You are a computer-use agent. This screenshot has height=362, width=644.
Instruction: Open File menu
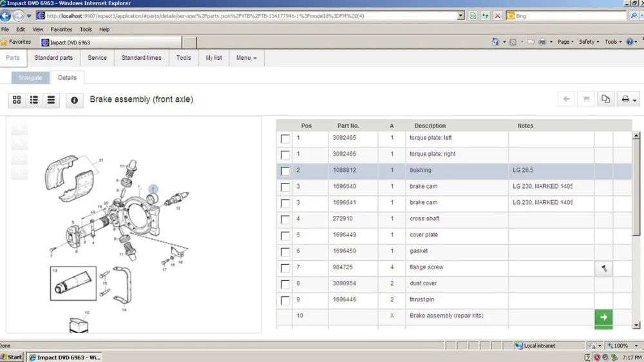[x=5, y=30]
